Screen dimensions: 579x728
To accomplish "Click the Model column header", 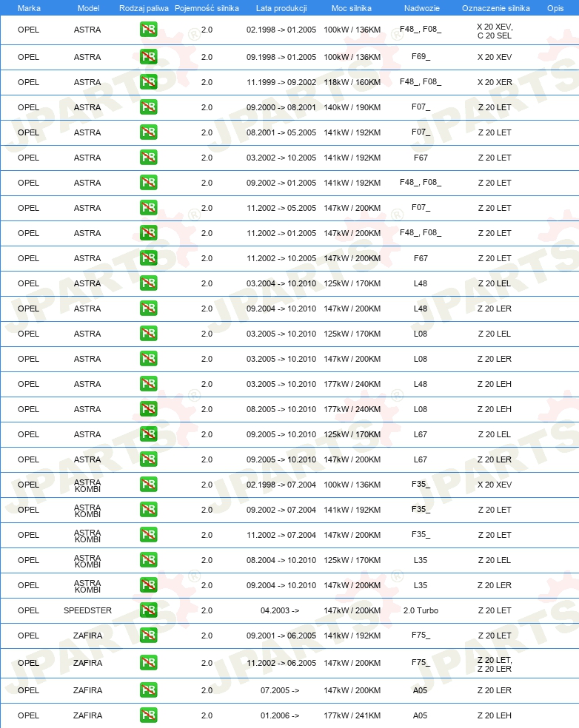I will (x=88, y=8).
